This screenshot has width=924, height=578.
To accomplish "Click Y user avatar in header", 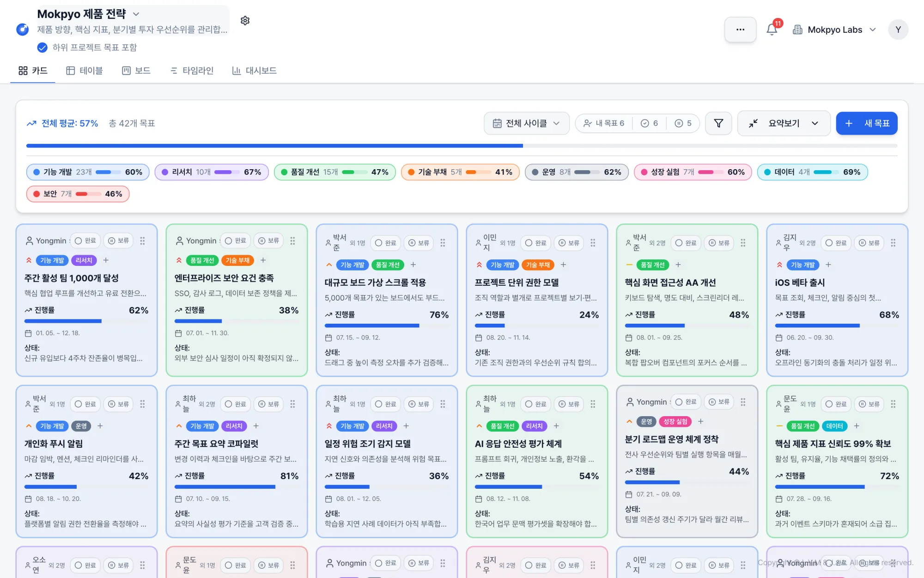I will tap(898, 30).
